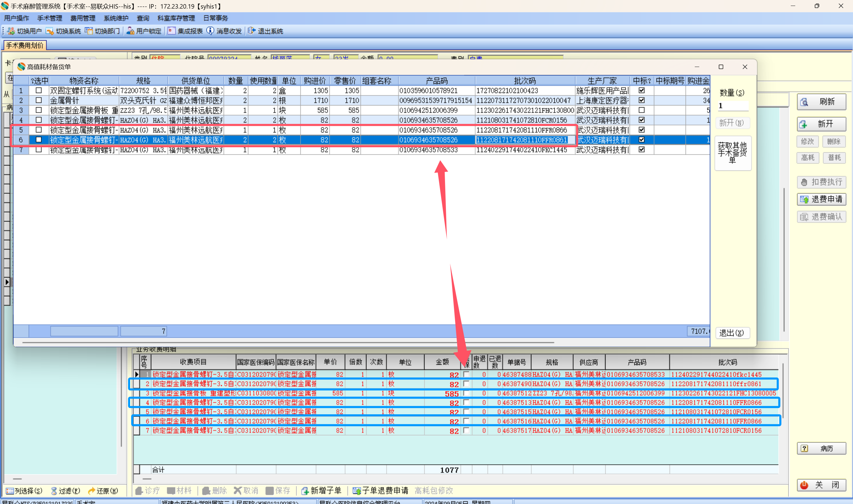The image size is (853, 504).
Task: Click the 消息收发 message info icon
Action: [x=210, y=31]
